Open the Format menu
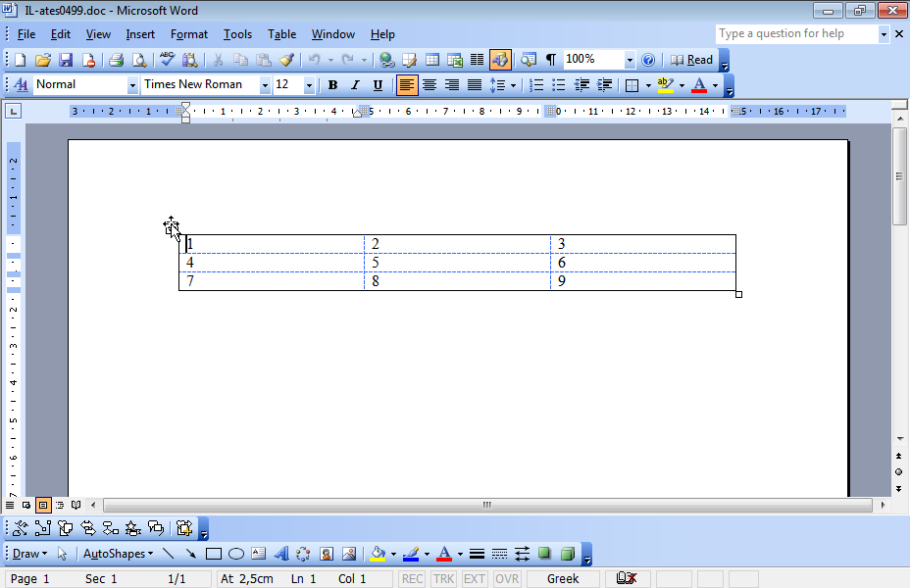The height and width of the screenshot is (588, 910). click(188, 34)
